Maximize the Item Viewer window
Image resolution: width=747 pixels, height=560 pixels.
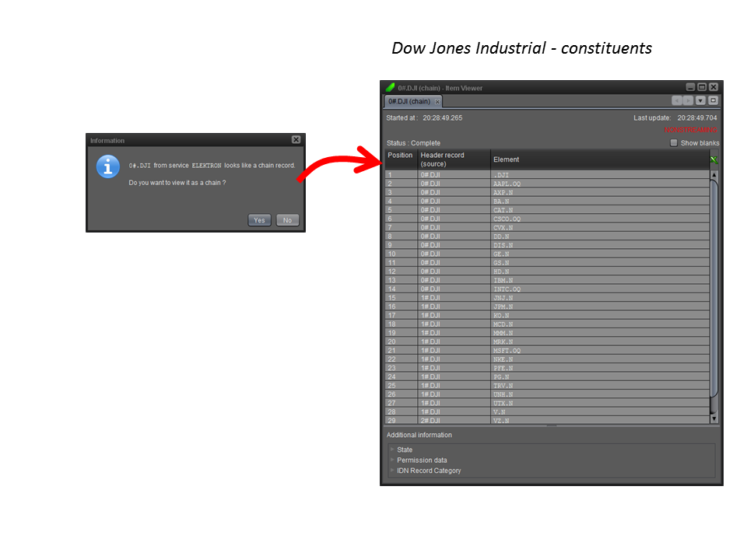pyautogui.click(x=702, y=87)
